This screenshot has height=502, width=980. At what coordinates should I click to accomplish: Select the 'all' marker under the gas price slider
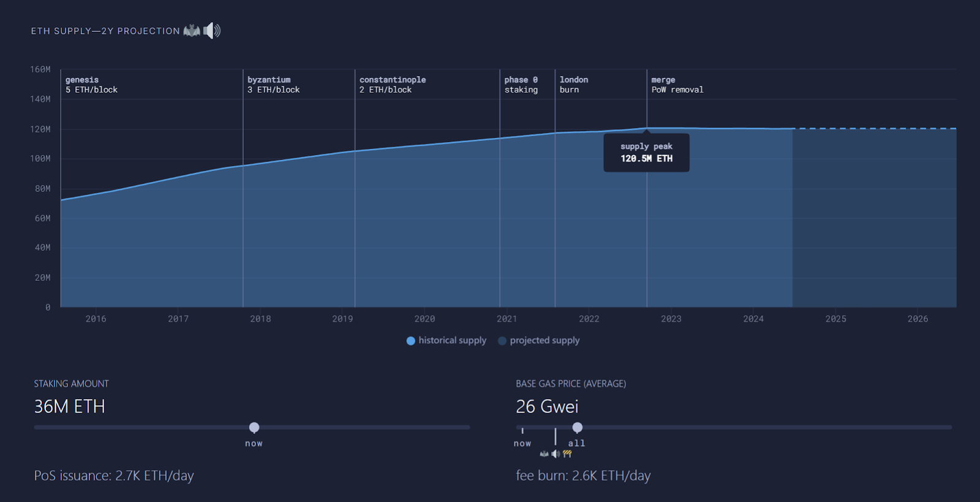tap(576, 443)
